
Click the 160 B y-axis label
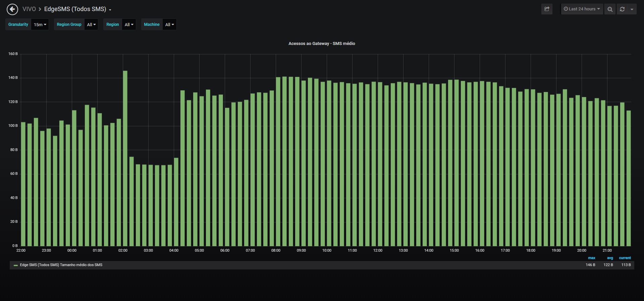pos(13,54)
